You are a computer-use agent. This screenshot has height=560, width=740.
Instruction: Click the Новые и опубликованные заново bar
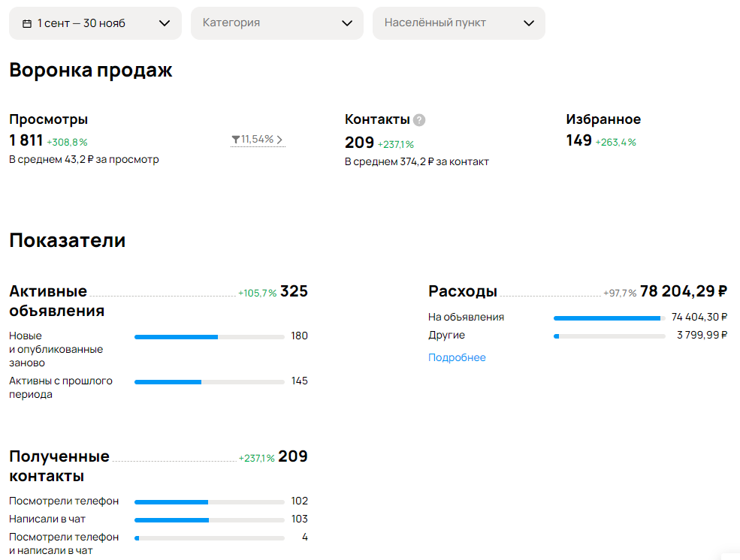tap(210, 337)
